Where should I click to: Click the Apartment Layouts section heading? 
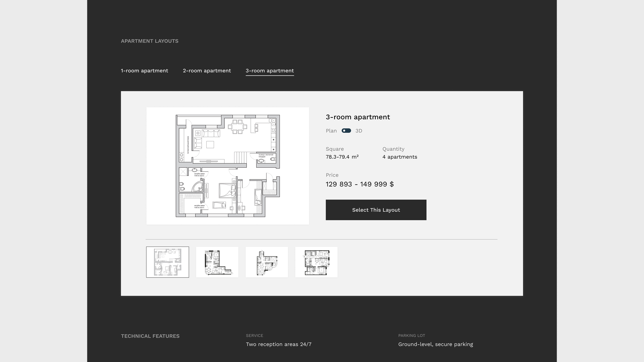click(x=149, y=41)
